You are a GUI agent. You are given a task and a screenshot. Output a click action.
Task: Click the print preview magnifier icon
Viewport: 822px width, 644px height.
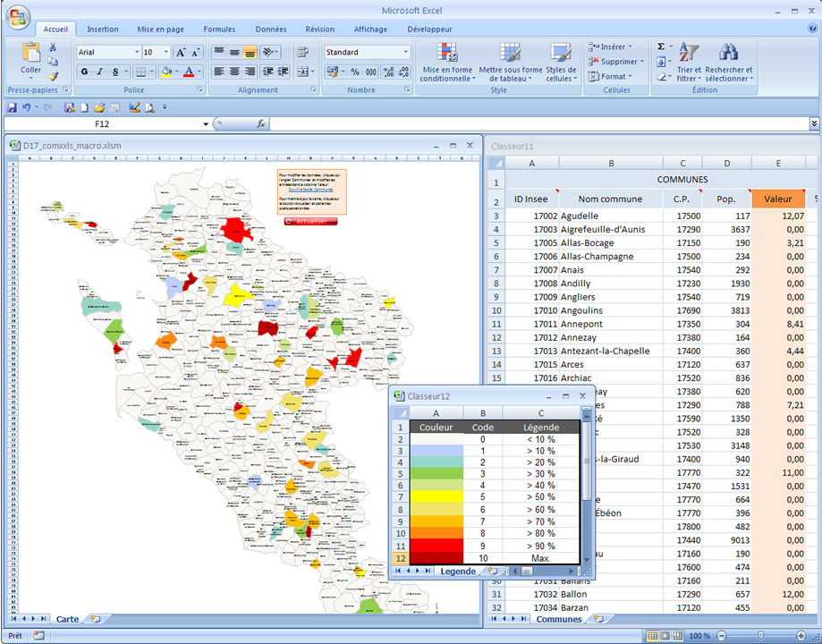pos(150,107)
